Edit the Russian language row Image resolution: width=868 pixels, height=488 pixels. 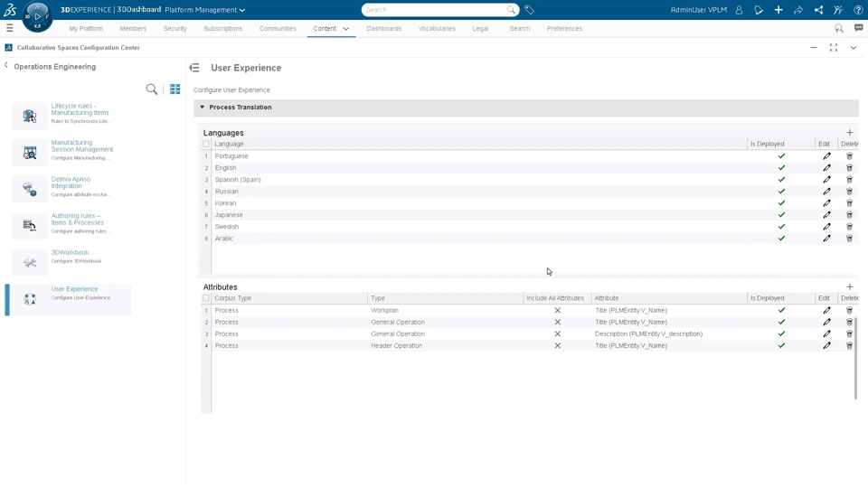(x=826, y=192)
